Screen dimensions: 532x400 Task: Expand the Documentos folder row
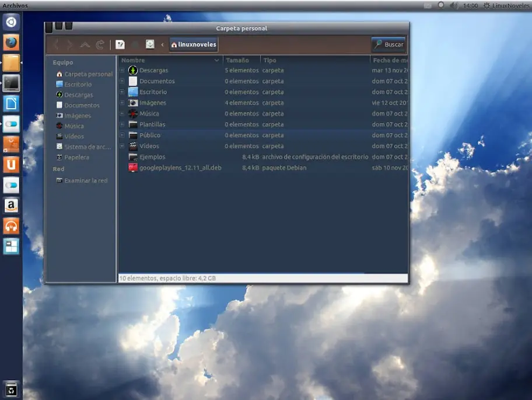[x=122, y=81]
